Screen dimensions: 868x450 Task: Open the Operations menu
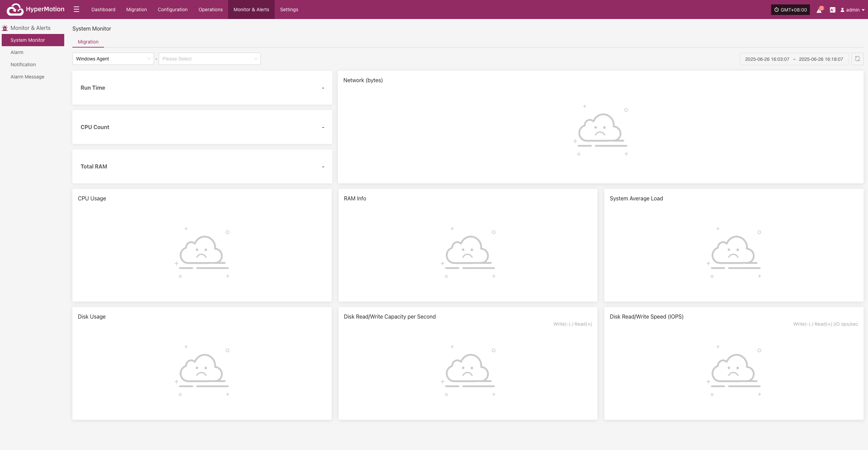tap(210, 10)
